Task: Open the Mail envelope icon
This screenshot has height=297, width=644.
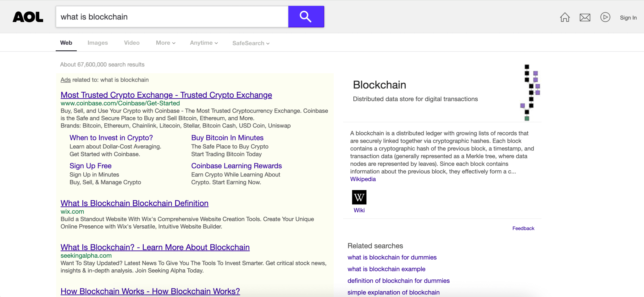Action: (x=585, y=18)
